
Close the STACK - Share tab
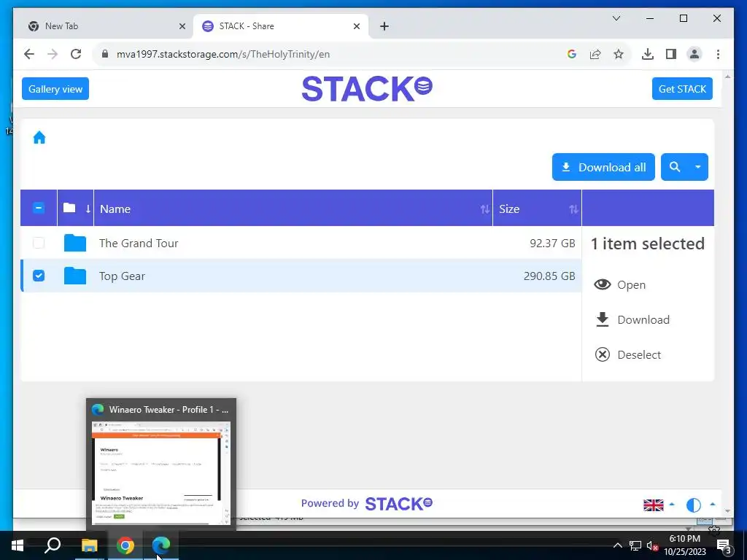click(356, 26)
